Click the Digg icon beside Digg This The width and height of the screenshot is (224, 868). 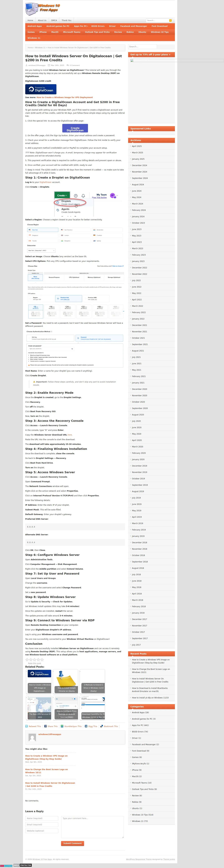(86, 726)
